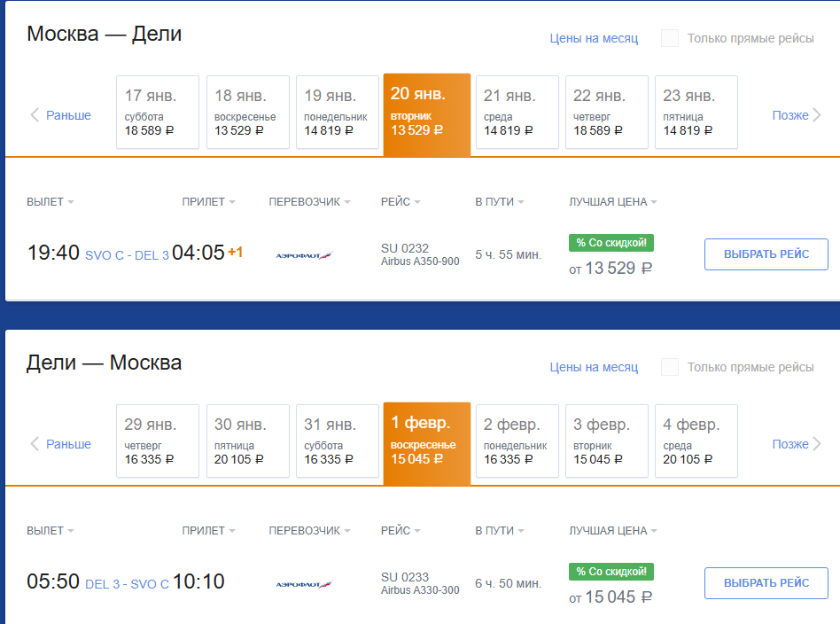Click the Aeroflot logo on flight SU 0232
The image size is (840, 624).
coord(304,255)
